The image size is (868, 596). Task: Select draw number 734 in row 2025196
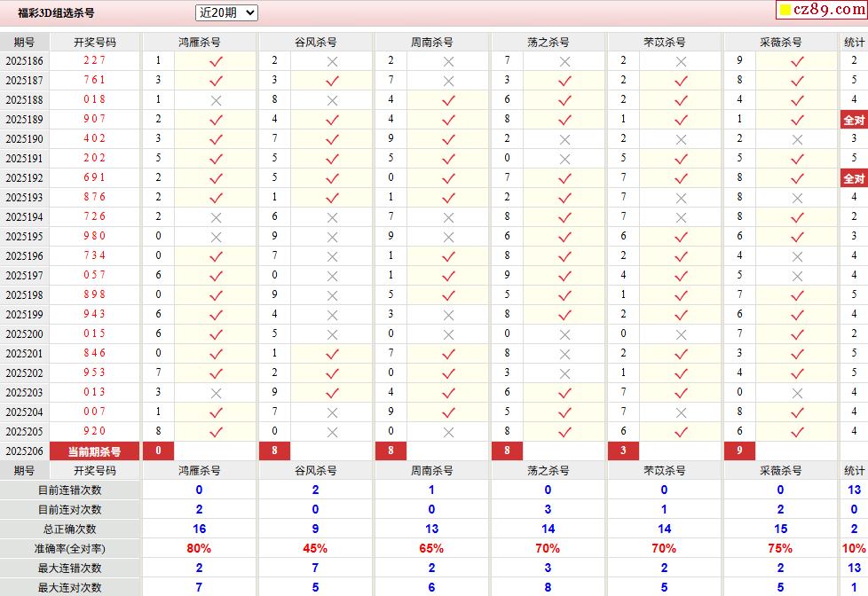[x=95, y=255]
